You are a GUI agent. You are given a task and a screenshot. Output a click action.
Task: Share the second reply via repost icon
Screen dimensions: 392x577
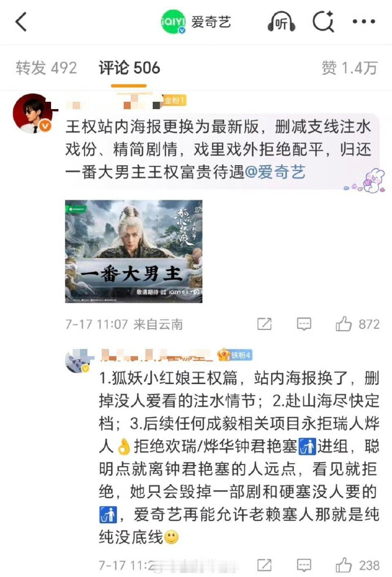[x=264, y=565]
